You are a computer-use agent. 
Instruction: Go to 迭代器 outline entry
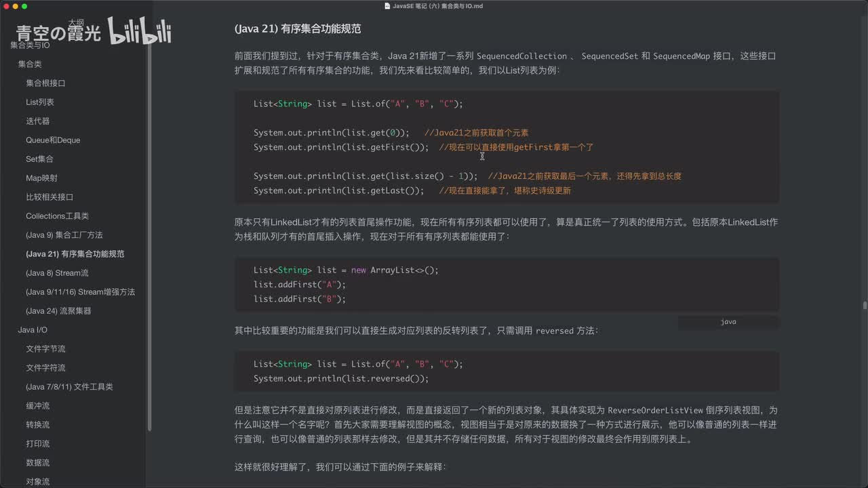[x=37, y=121]
